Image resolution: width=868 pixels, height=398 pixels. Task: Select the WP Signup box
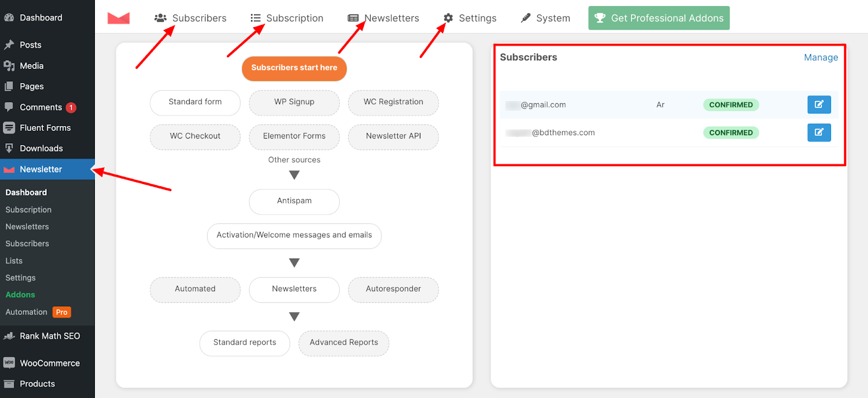tap(295, 102)
